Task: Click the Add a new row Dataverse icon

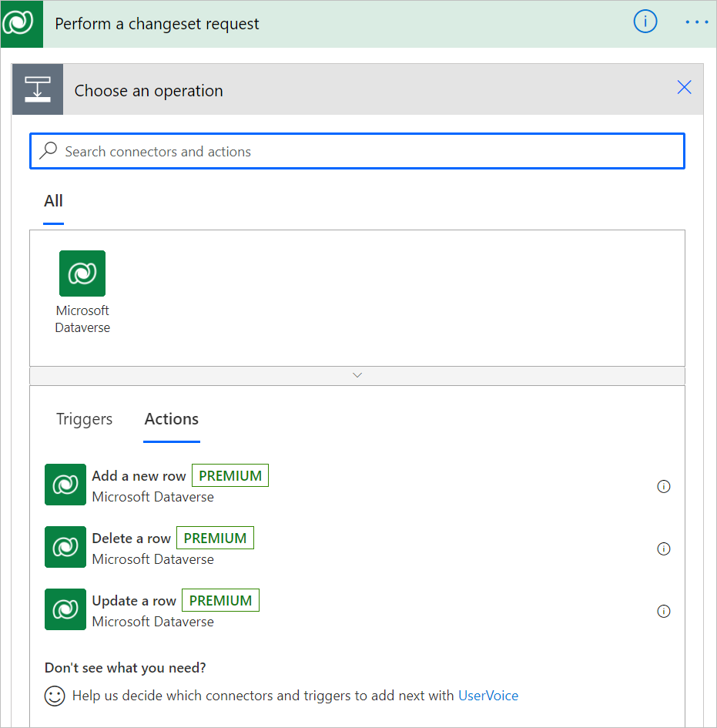Action: pos(65,485)
